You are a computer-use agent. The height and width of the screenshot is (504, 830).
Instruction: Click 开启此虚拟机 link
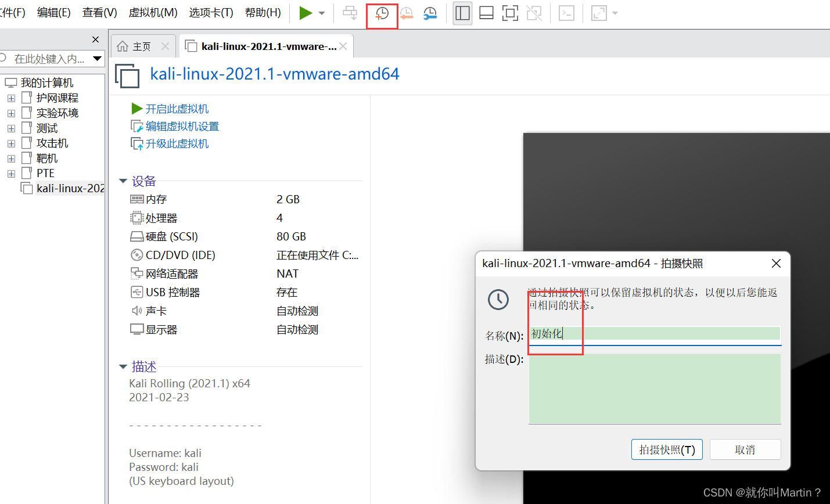(x=177, y=109)
